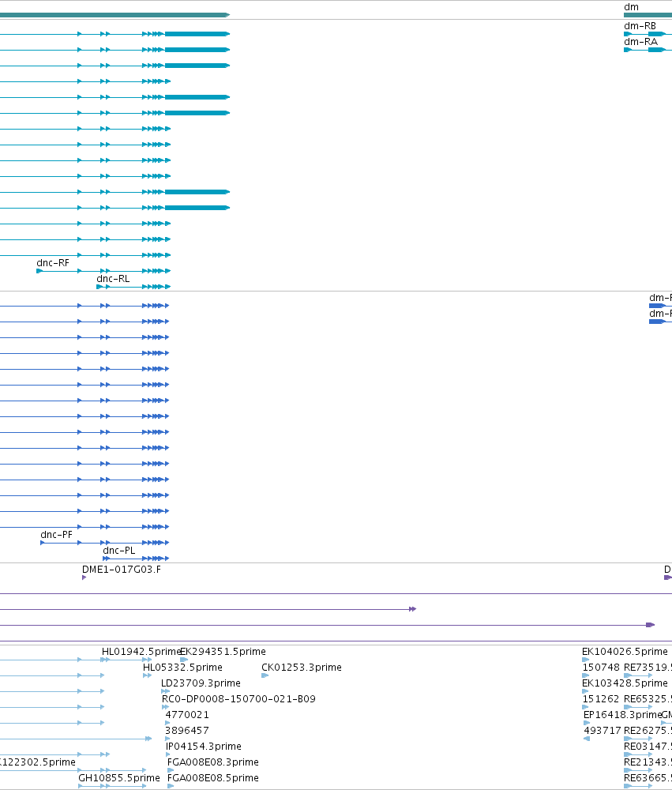Screen dimensions: 672x790
Task: Click the glyph under IP04154.3prime
Action: tap(168, 754)
